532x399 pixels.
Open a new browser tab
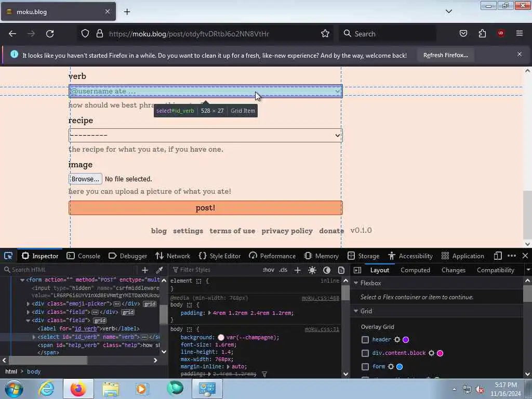(x=127, y=12)
